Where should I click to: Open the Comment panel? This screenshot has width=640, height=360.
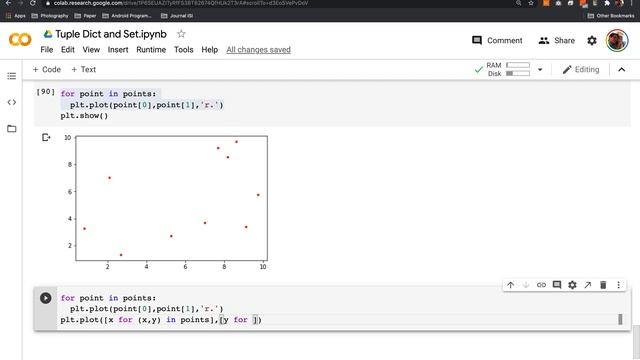click(x=497, y=40)
